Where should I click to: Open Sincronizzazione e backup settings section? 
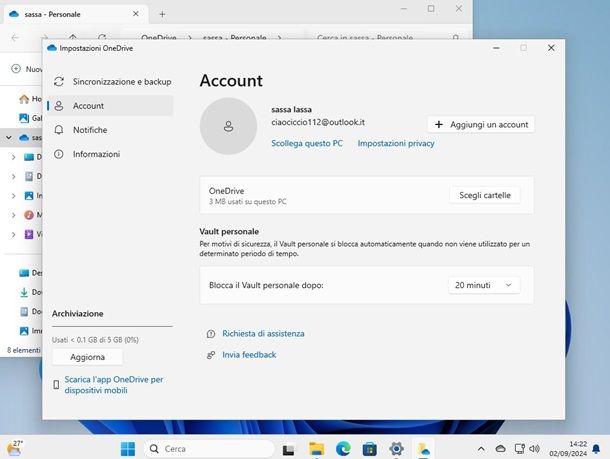(112, 82)
